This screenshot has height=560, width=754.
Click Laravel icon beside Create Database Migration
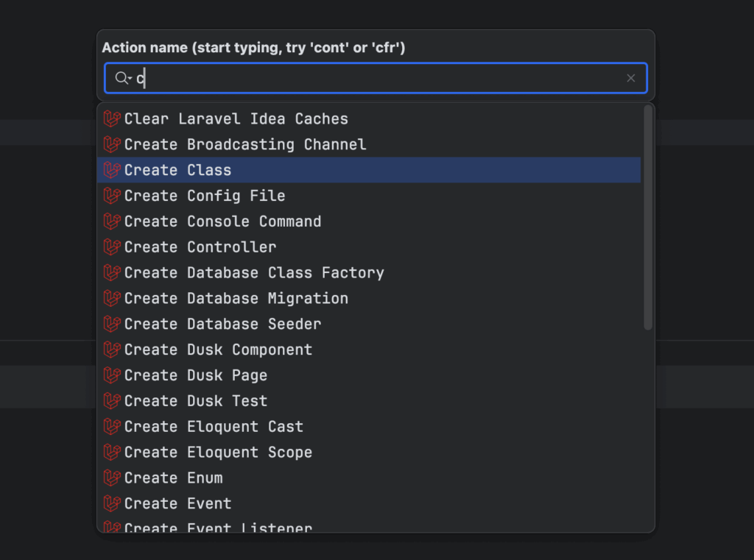112,298
